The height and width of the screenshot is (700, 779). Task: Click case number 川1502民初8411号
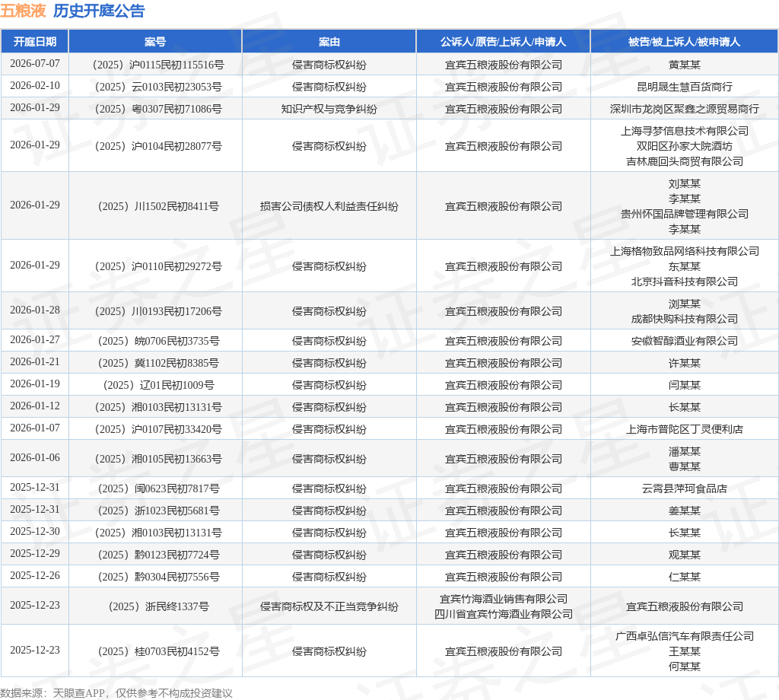point(158,206)
